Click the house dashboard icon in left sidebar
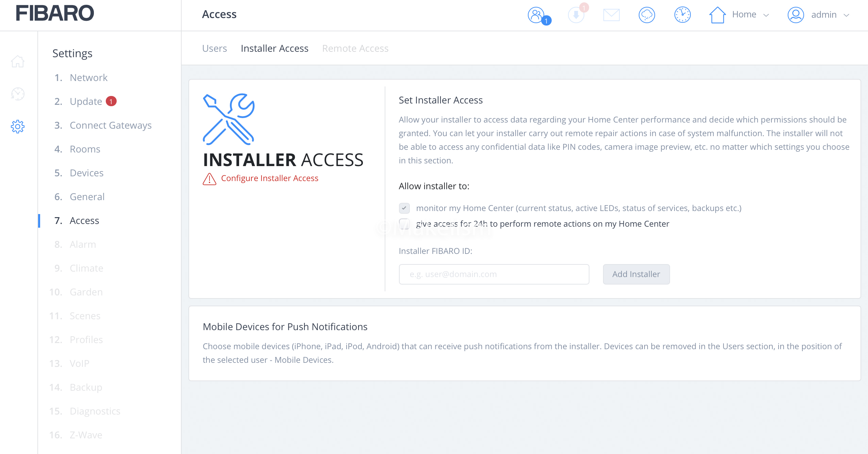 18,62
